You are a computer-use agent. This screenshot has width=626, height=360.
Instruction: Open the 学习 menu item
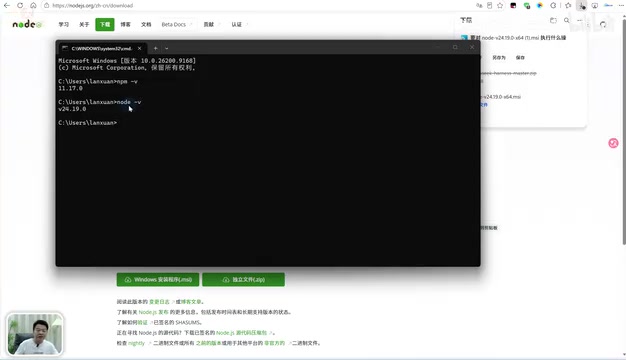[63, 24]
